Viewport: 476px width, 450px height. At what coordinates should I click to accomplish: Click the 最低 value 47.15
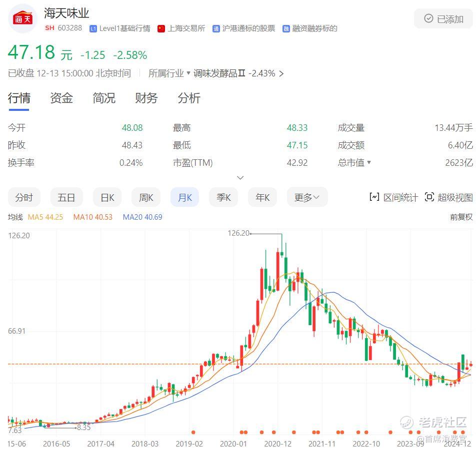(x=297, y=145)
